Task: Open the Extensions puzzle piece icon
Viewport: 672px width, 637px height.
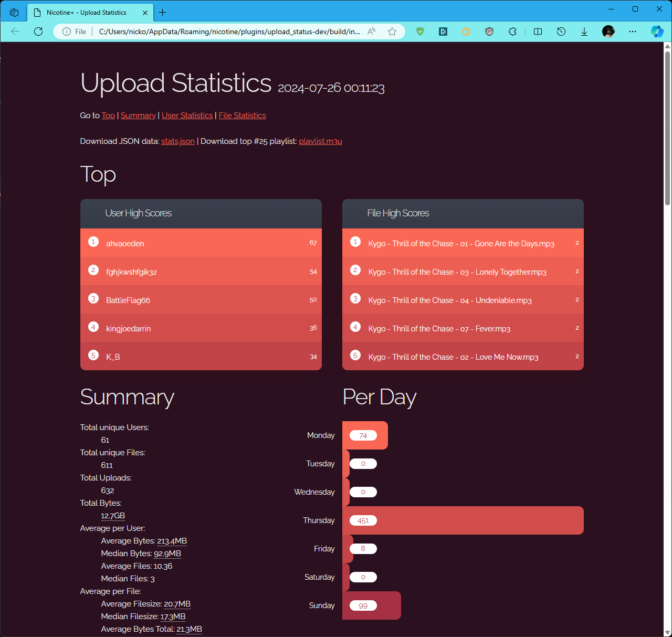Action: [x=512, y=32]
